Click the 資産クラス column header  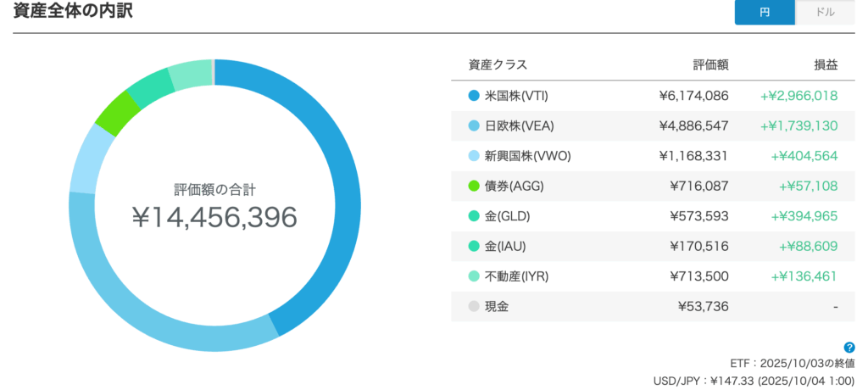pyautogui.click(x=497, y=65)
